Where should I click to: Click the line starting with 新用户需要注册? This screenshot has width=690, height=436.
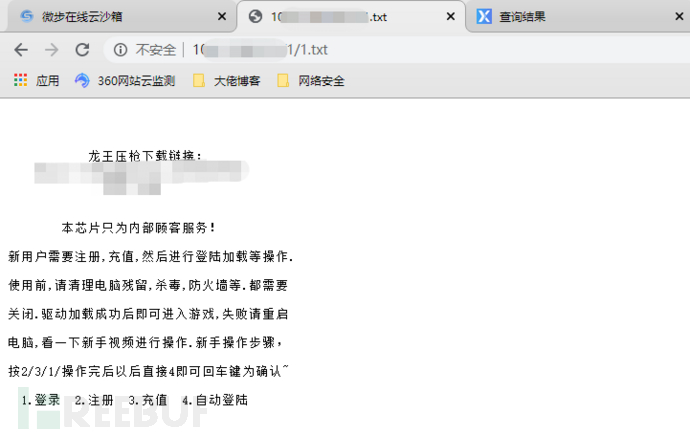[x=150, y=256]
